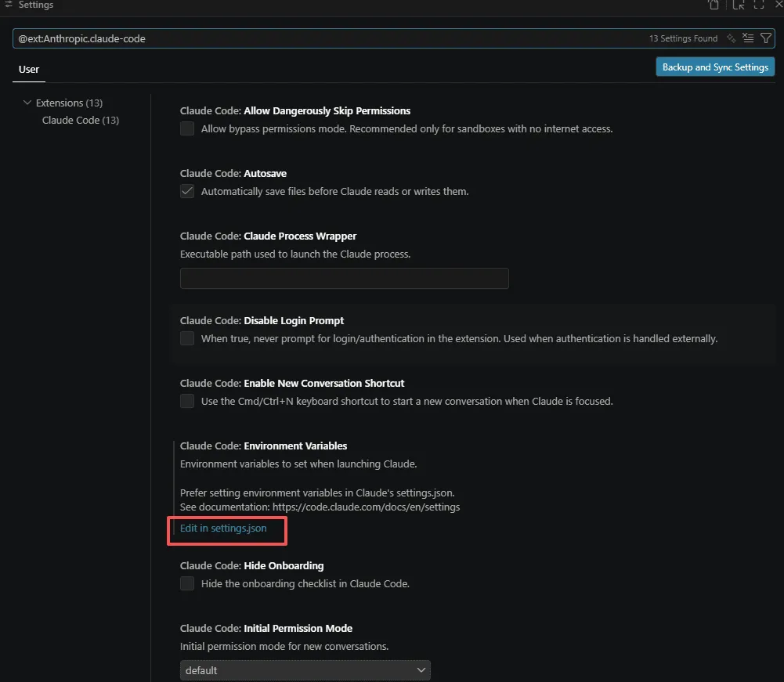Click the "13 Settings Found" count text
Viewport: 784px width, 682px height.
pos(683,38)
